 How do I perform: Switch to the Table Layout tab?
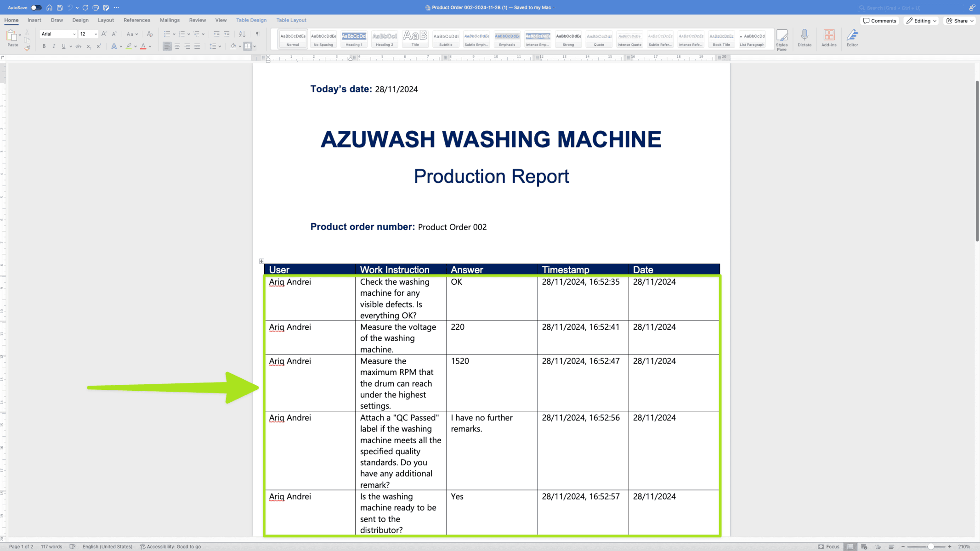[x=291, y=20]
